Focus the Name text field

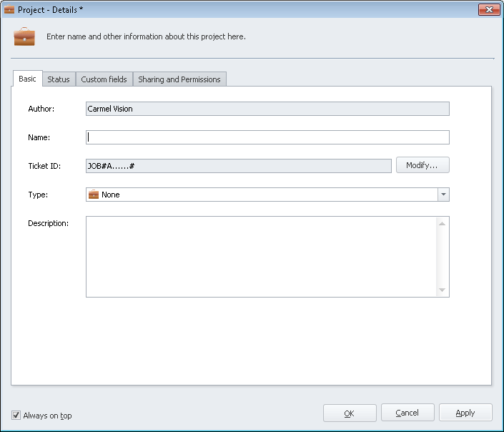pyautogui.click(x=267, y=137)
